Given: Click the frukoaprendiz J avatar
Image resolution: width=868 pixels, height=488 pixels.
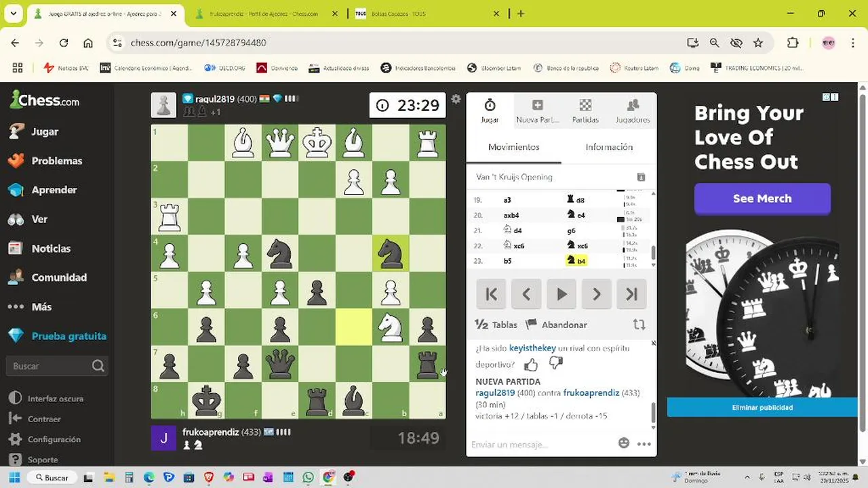Looking at the screenshot, I should [x=163, y=438].
